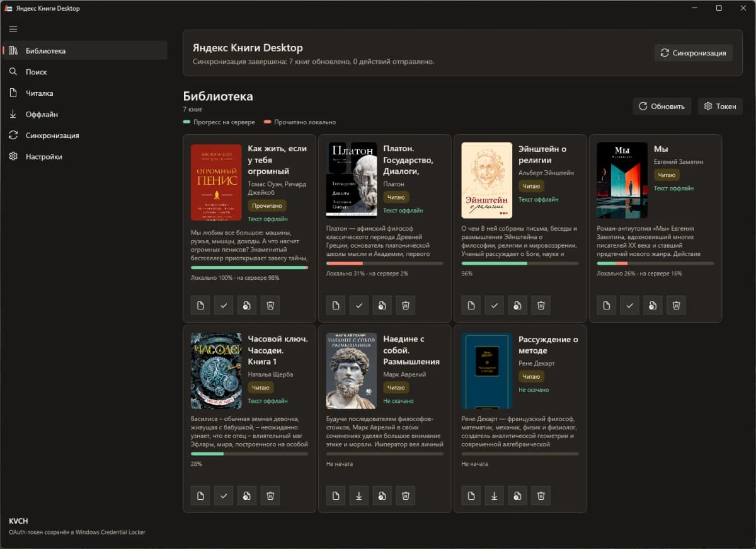This screenshot has width=756, height=549.
Task: Delete the Эйнштейн о религии book with trash icon
Action: (541, 306)
